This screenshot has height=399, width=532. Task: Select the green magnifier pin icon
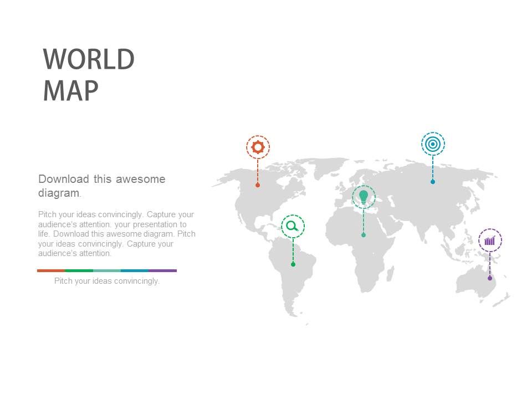293,226
